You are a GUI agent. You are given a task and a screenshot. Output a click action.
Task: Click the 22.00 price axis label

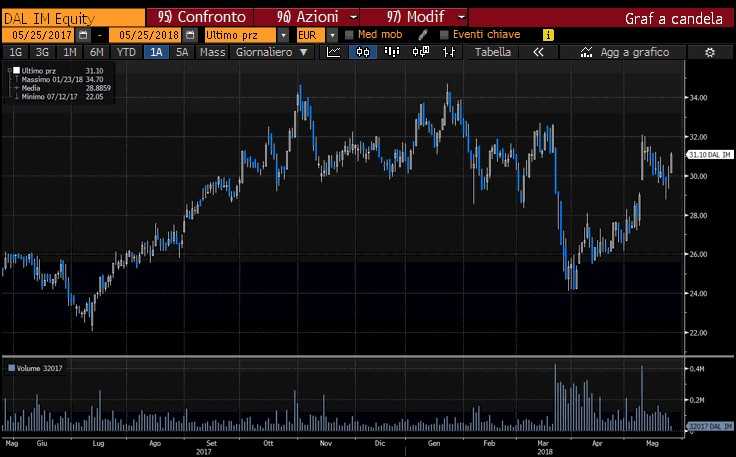(x=698, y=333)
